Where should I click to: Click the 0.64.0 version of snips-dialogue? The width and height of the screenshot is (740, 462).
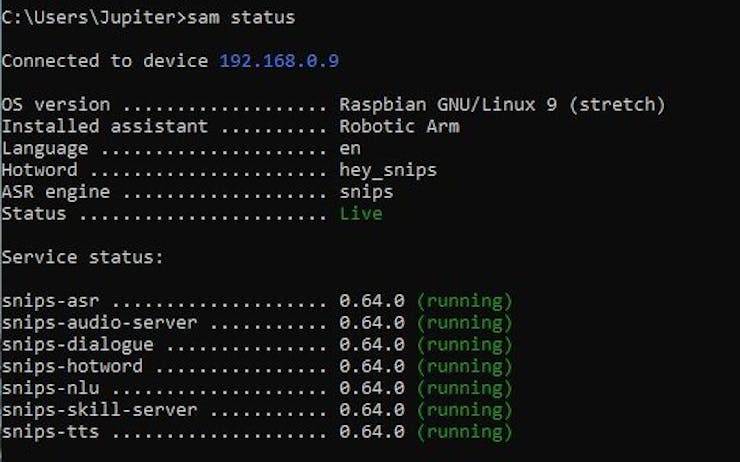point(372,345)
